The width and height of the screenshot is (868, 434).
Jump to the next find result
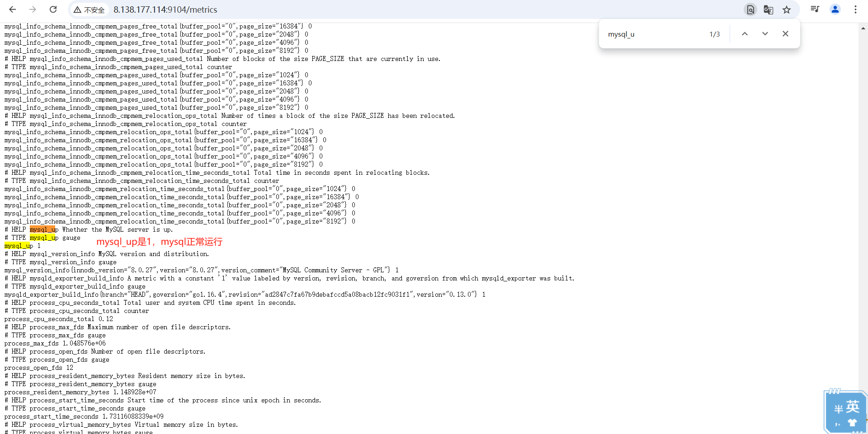(765, 34)
